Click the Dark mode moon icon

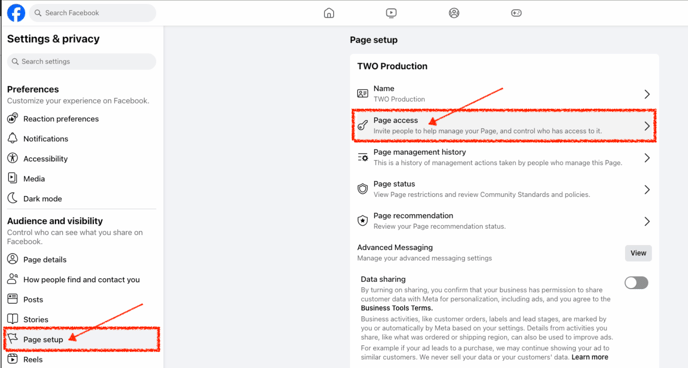13,198
